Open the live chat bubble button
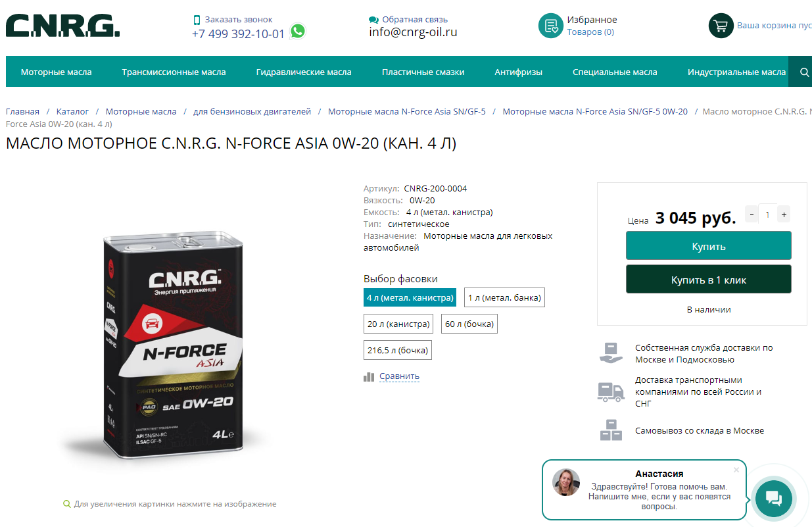The image size is (812, 527). (774, 498)
